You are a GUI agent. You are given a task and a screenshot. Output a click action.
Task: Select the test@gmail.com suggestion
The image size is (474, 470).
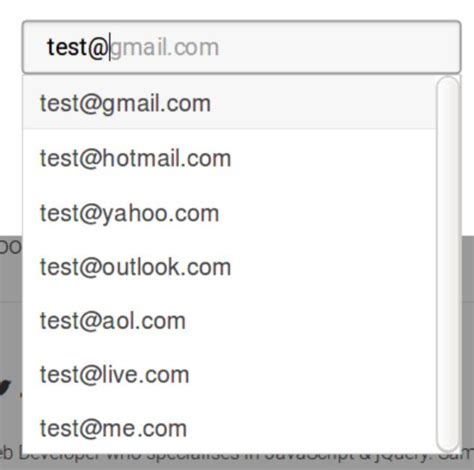pyautogui.click(x=229, y=102)
